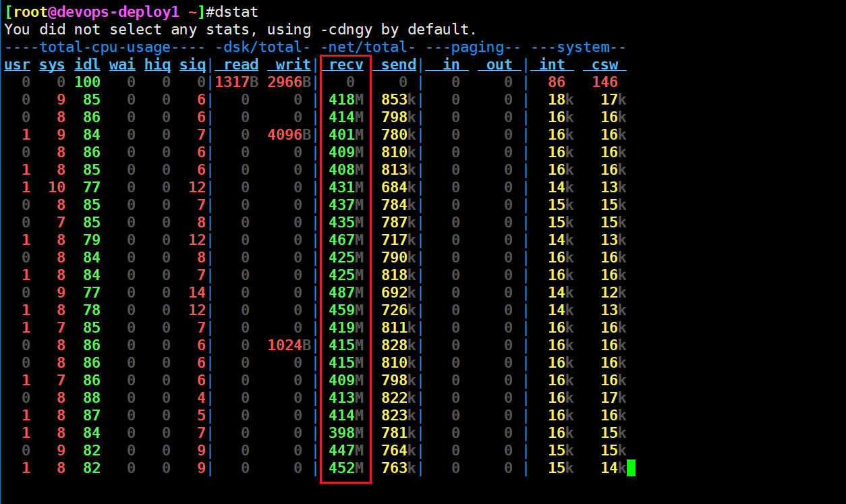Click the recv value 447M
Screen dimensions: 846x504
tap(347, 451)
